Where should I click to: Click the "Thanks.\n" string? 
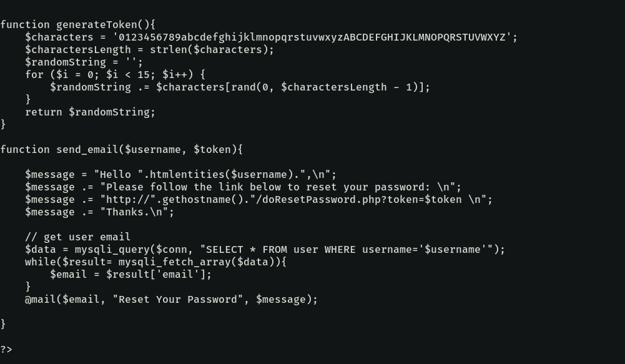(x=137, y=212)
